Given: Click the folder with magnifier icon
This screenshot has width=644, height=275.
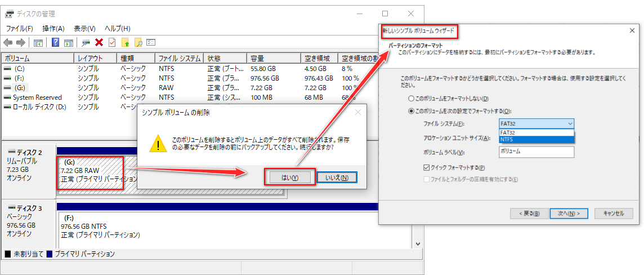Looking at the screenshot, I should [x=138, y=42].
